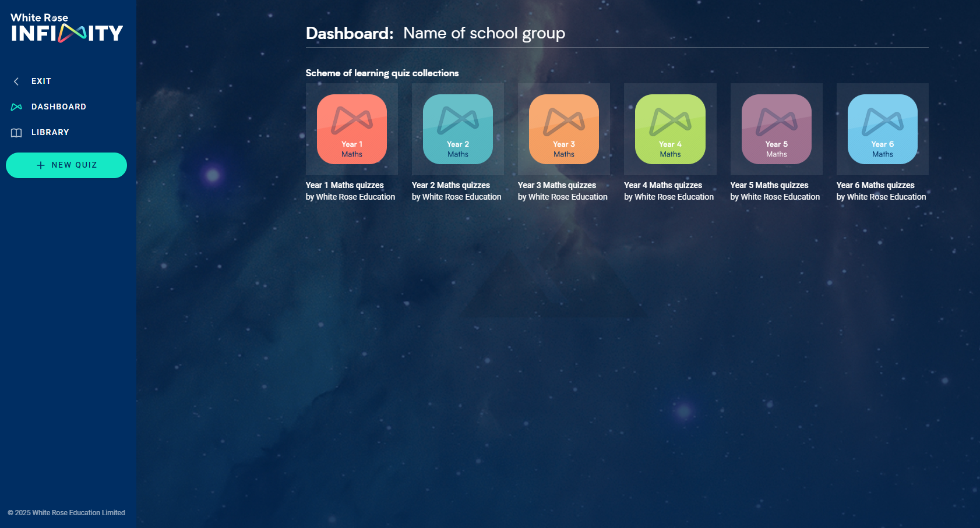Select the "Year 4 Maths quizzes" caption
This screenshot has width=980, height=528.
coord(663,185)
